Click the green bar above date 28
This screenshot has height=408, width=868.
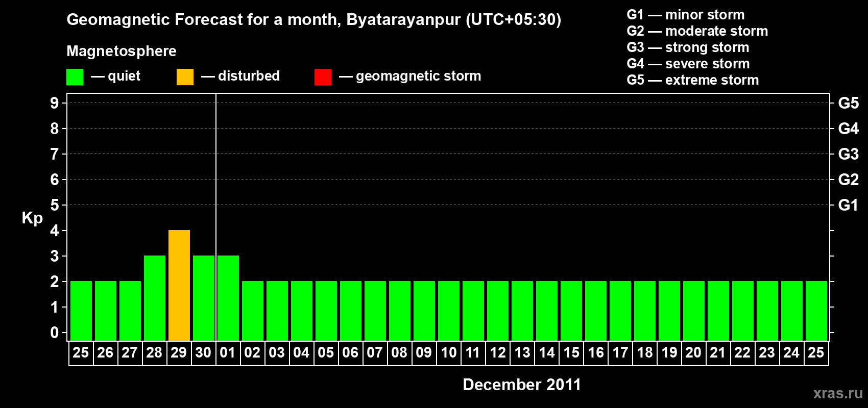155,298
